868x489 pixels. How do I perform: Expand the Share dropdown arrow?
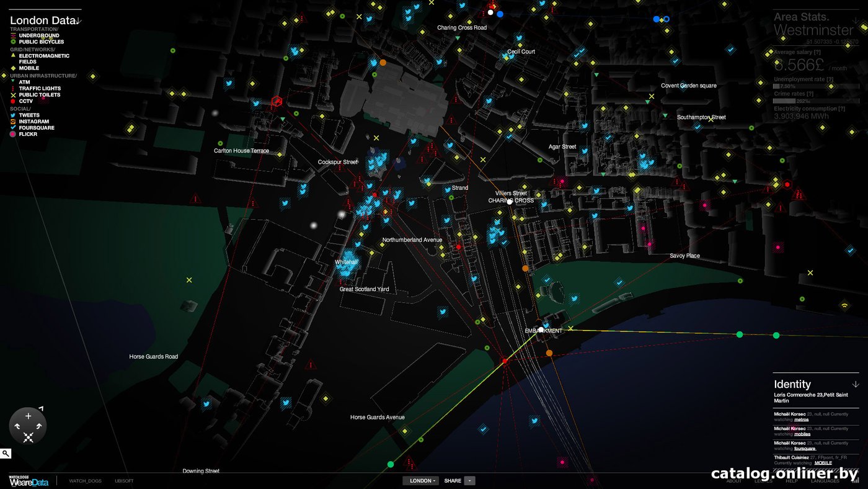click(x=470, y=481)
